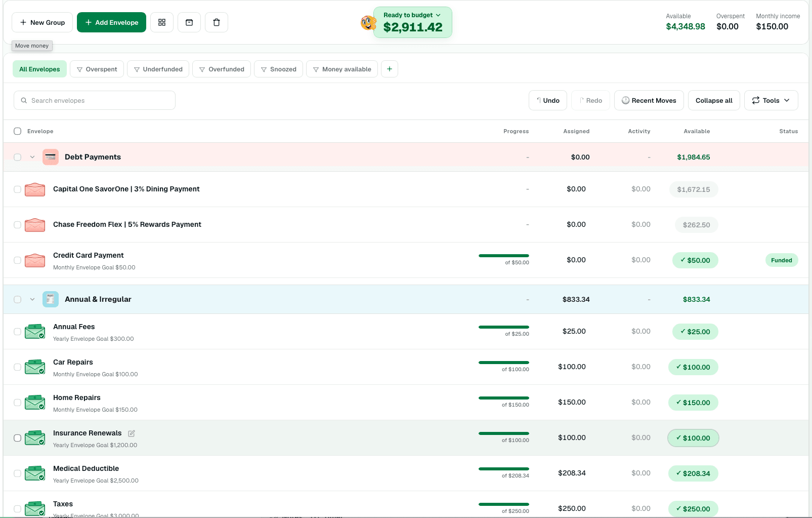Click the Insurance Renewals green envelope icon
Viewport: 812px width, 518px height.
click(x=35, y=438)
